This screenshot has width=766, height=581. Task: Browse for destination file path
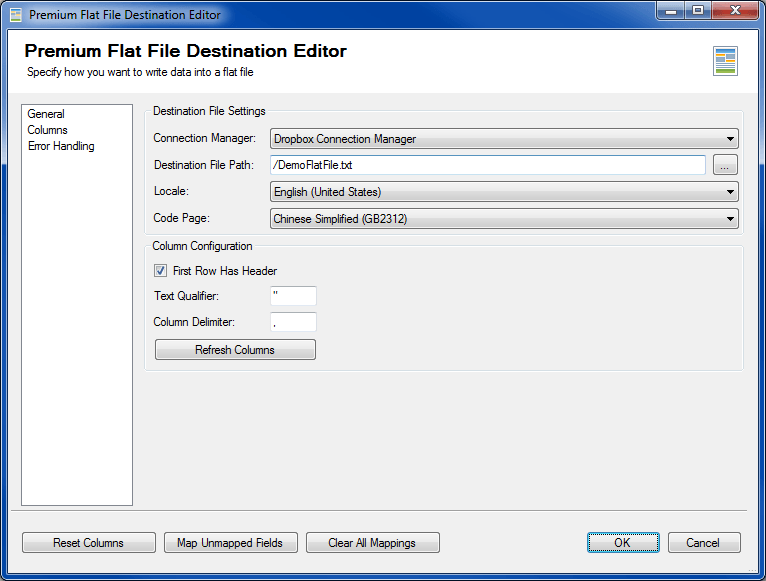click(725, 165)
